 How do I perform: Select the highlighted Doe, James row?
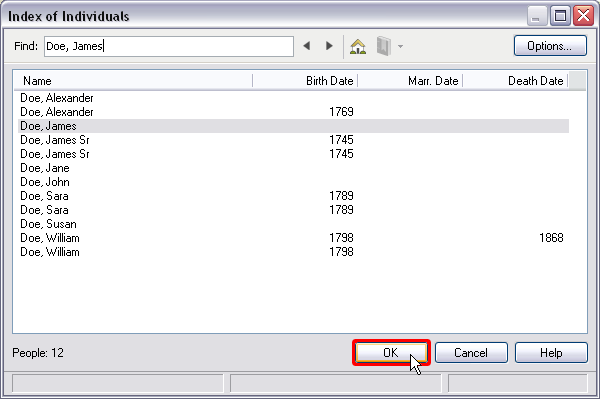293,126
